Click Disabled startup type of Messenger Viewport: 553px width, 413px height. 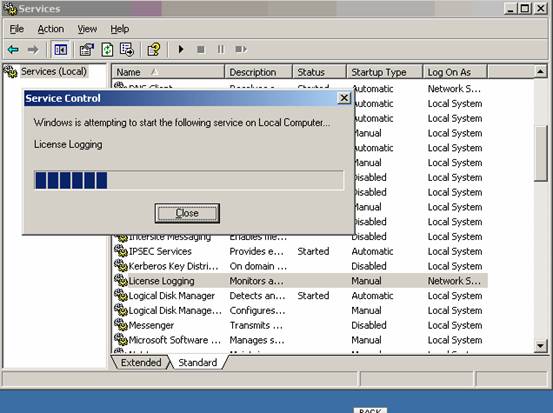coord(369,325)
